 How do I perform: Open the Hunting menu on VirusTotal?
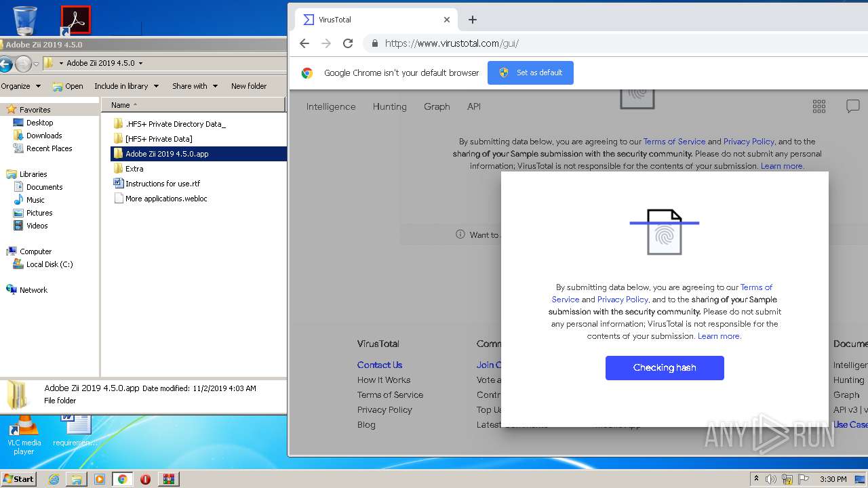point(389,106)
